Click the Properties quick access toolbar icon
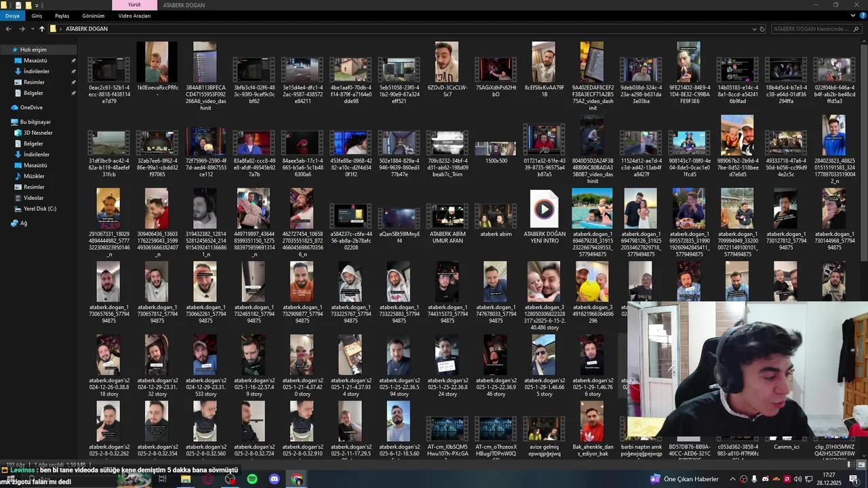 tap(18, 5)
